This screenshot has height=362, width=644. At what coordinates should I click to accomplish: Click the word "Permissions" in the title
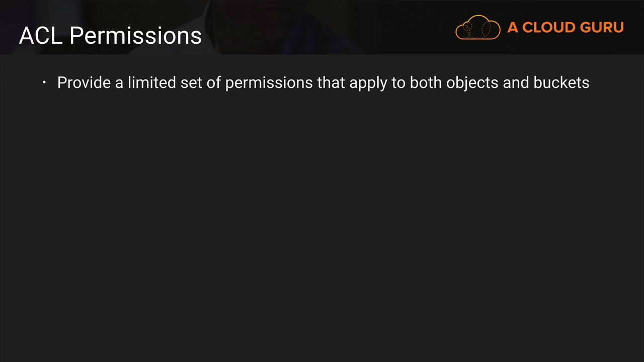135,36
